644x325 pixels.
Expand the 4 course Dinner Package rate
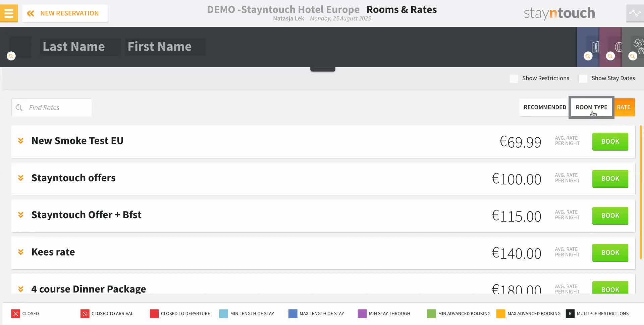pos(21,289)
